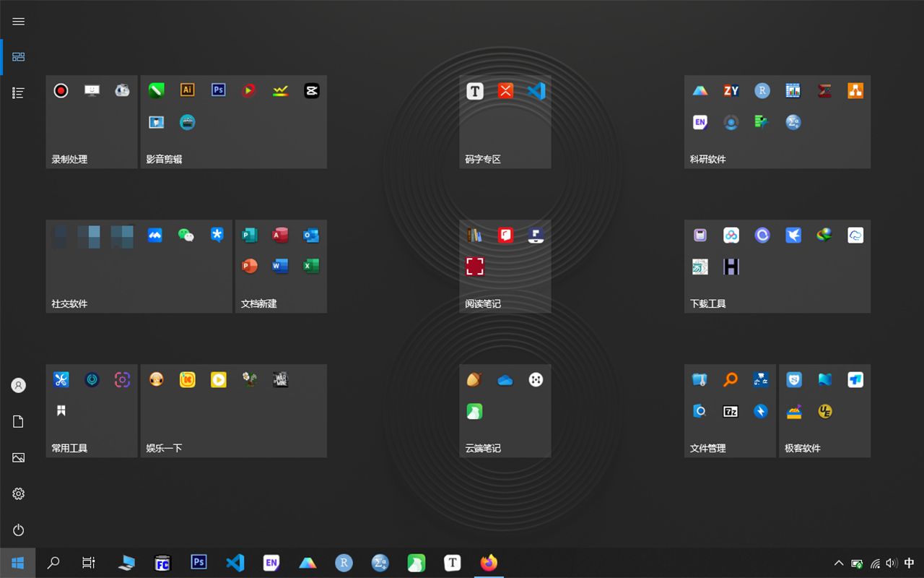Screen dimensions: 924x578
Task: Open the user account button
Action: (19, 386)
